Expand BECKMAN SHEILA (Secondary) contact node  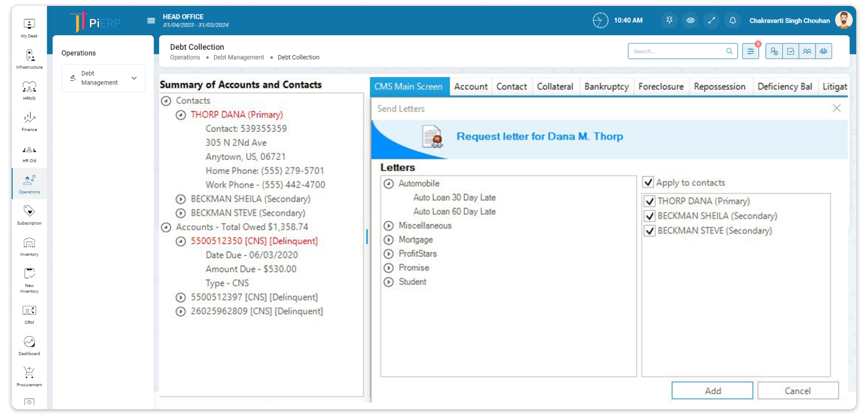tap(181, 199)
